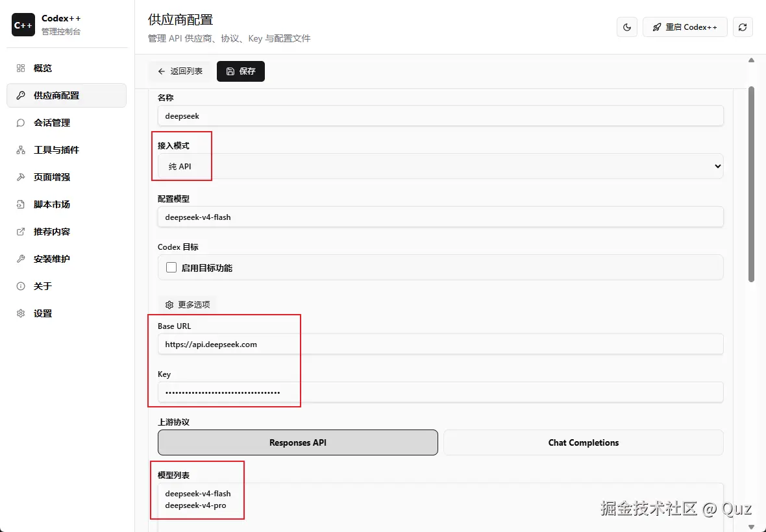Click the back arrow icon

162,71
